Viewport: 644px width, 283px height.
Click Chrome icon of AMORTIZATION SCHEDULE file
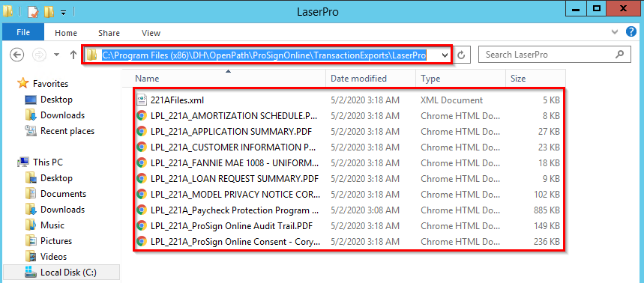click(x=142, y=115)
